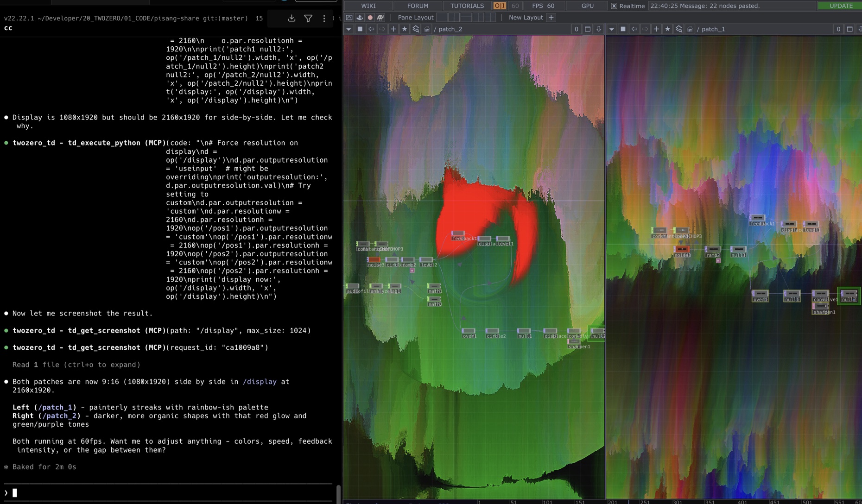862x504 pixels.
Task: Click the New Layout plus button
Action: [x=550, y=17]
